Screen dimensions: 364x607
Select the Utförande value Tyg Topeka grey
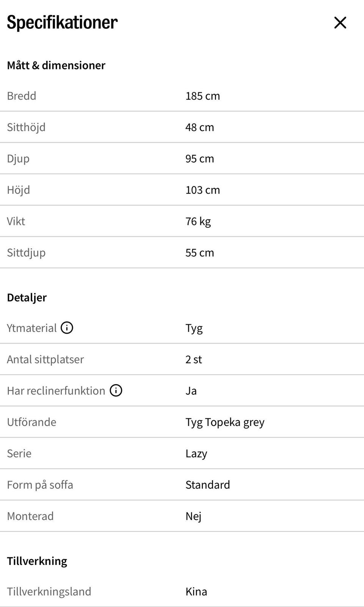(x=225, y=422)
